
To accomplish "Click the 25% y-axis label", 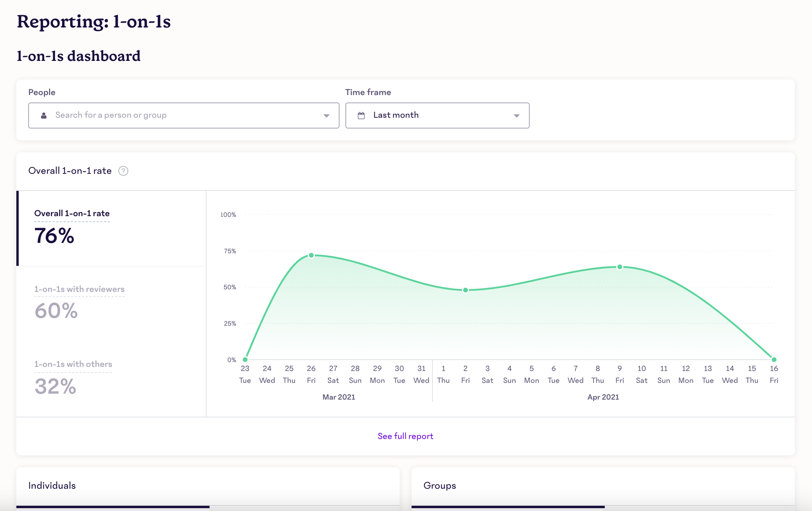I will point(230,323).
